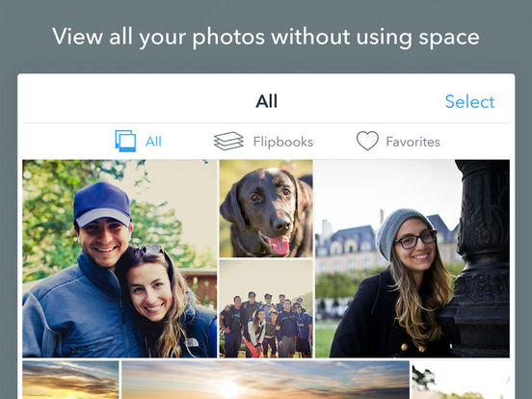
Task: Click the Favorites heart icon
Action: coord(367,141)
